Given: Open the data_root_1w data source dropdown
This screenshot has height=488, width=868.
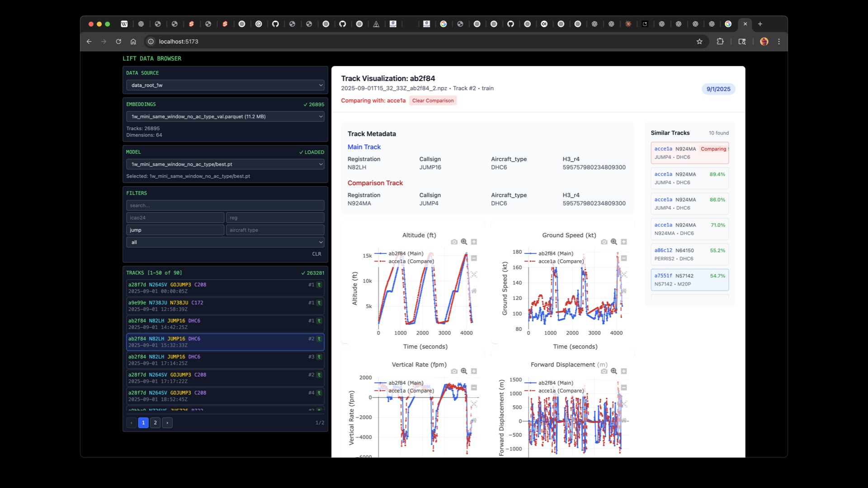Looking at the screenshot, I should coord(225,85).
